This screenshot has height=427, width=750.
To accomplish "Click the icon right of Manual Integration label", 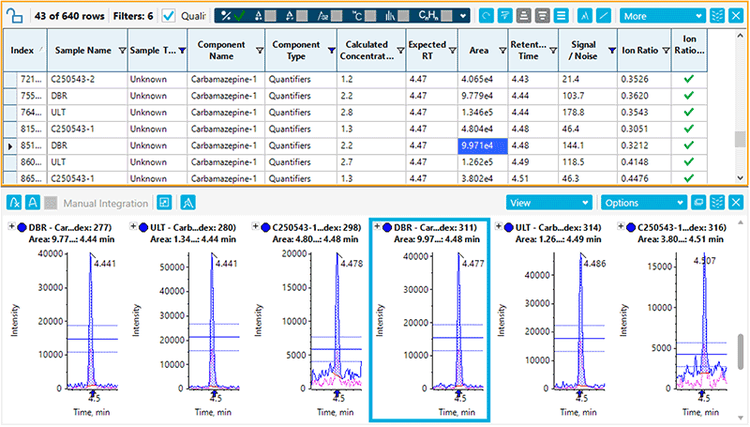I will click(164, 202).
